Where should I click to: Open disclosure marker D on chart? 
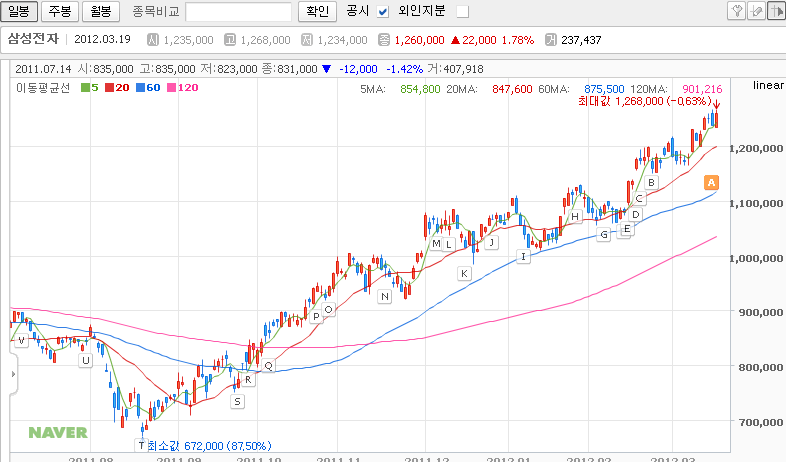(x=636, y=215)
